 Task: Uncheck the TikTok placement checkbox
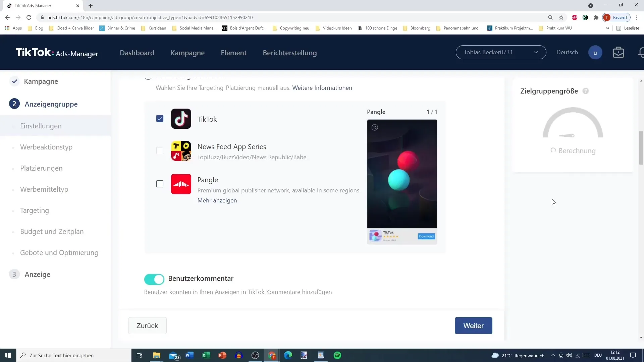[x=160, y=119]
